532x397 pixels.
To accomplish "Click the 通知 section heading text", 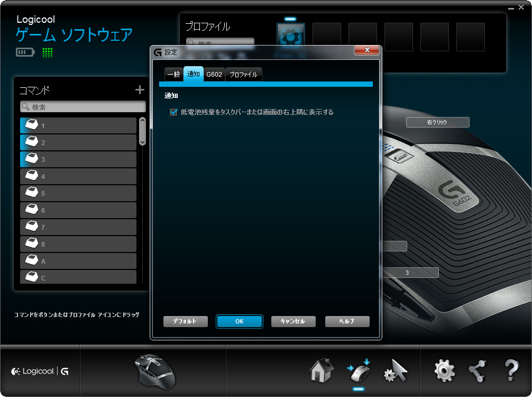I will (x=171, y=96).
